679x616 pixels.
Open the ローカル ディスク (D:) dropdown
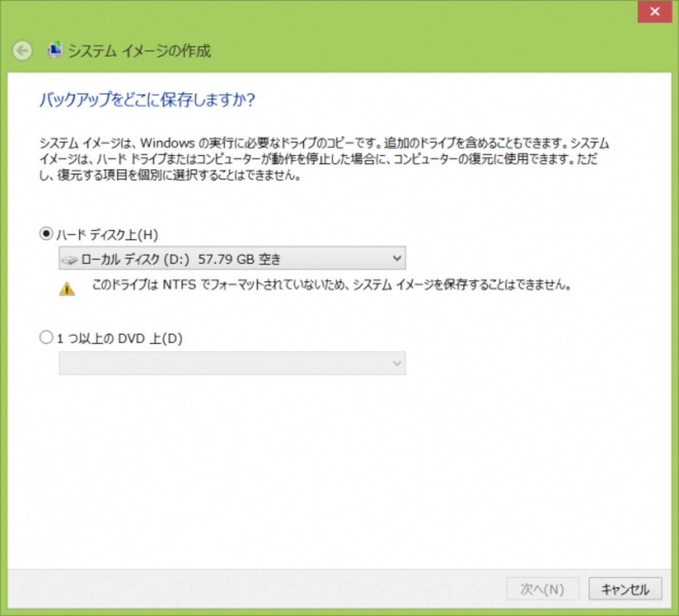(x=232, y=259)
